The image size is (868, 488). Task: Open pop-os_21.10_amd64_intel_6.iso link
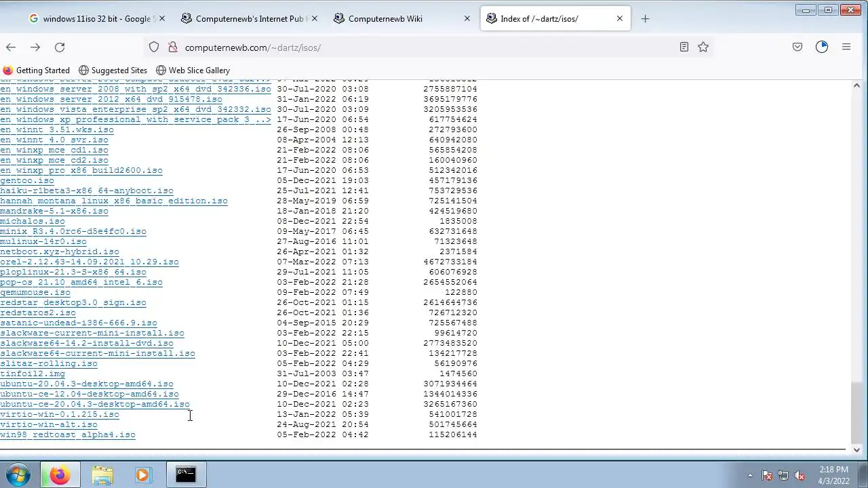click(x=81, y=282)
